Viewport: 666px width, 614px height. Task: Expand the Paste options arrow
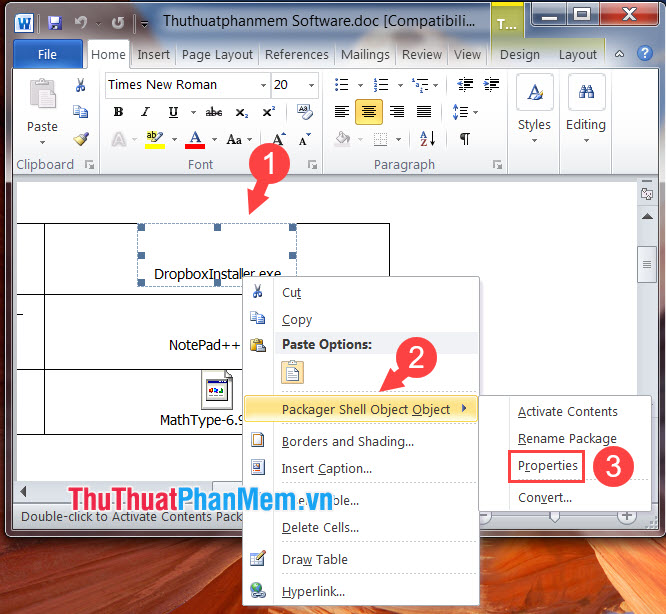42,143
